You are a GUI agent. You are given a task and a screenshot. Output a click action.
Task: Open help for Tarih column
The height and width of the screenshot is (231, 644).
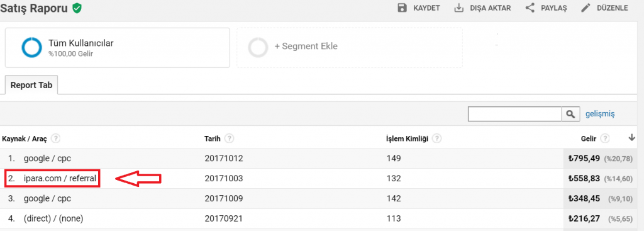click(x=230, y=138)
